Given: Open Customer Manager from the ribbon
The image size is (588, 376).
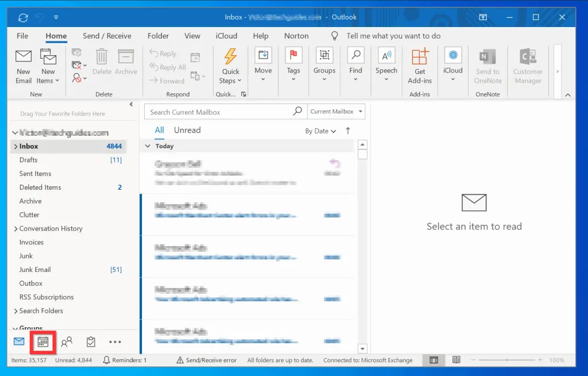Looking at the screenshot, I should pyautogui.click(x=528, y=65).
